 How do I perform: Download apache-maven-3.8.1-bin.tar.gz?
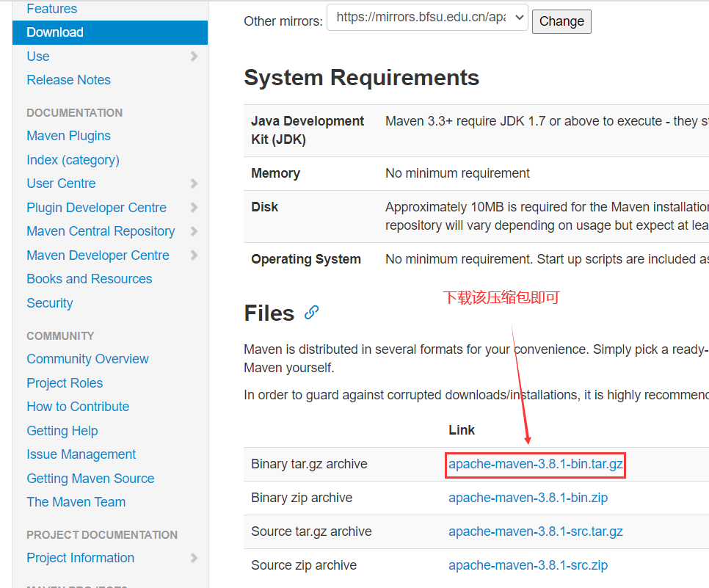(x=535, y=464)
